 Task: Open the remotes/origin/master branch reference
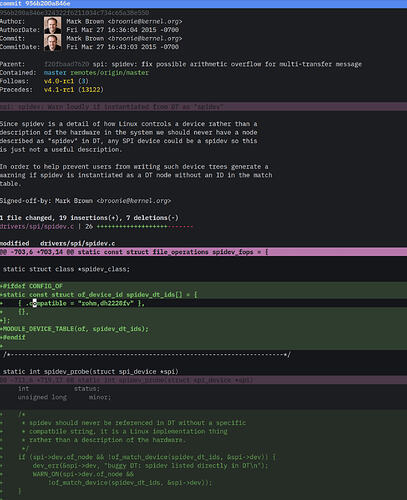pyautogui.click(x=109, y=73)
